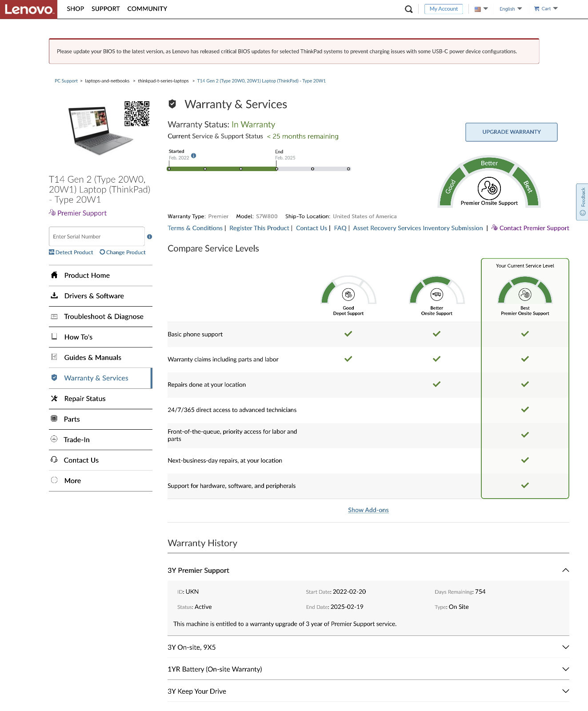Open the Cart dropdown
Viewport: 588px width, 711px height.
click(546, 9)
